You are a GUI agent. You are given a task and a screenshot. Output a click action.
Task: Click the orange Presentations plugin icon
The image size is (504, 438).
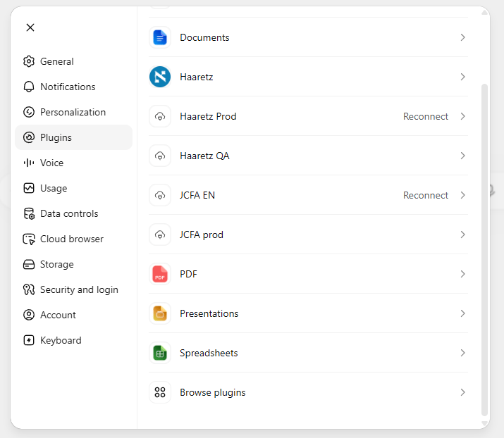coord(160,313)
